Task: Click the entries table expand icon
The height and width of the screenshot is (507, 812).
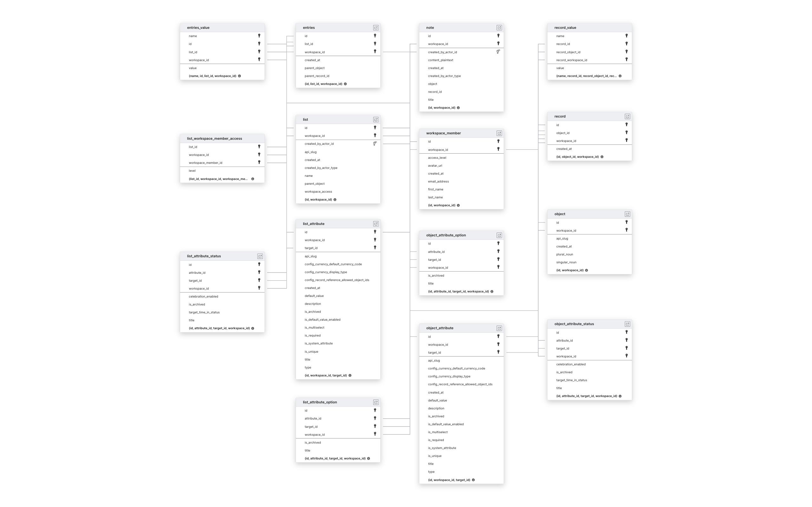Action: tap(375, 28)
